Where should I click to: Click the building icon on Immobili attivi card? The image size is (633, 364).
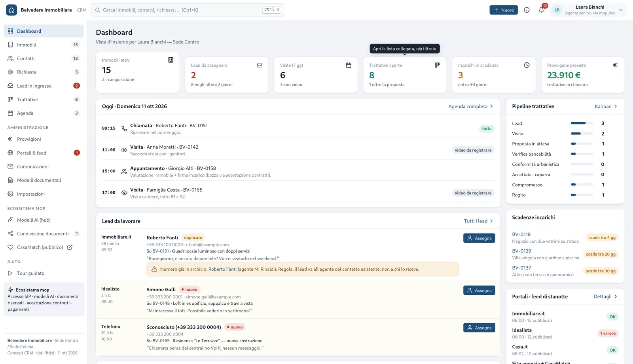(x=171, y=60)
